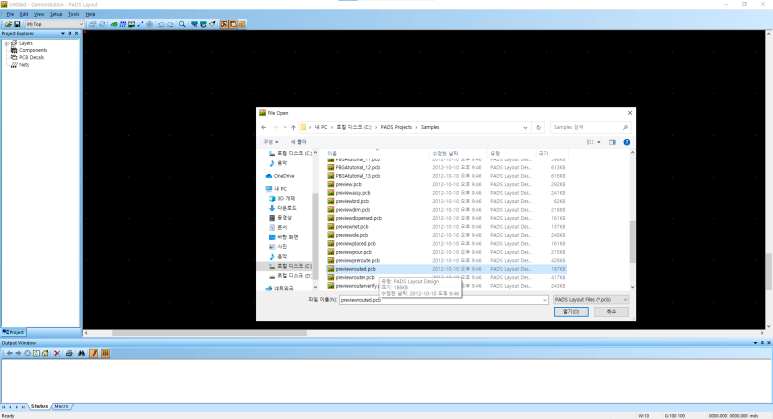Open the Help menu

point(90,14)
